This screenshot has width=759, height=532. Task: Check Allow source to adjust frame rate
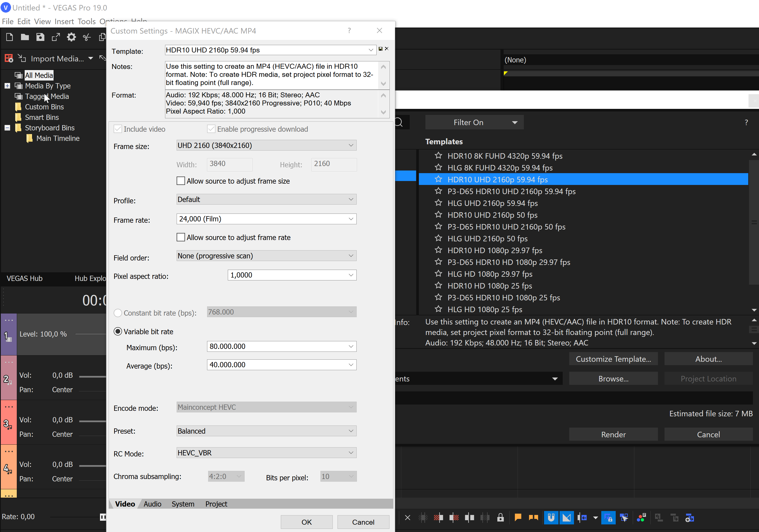tap(181, 237)
